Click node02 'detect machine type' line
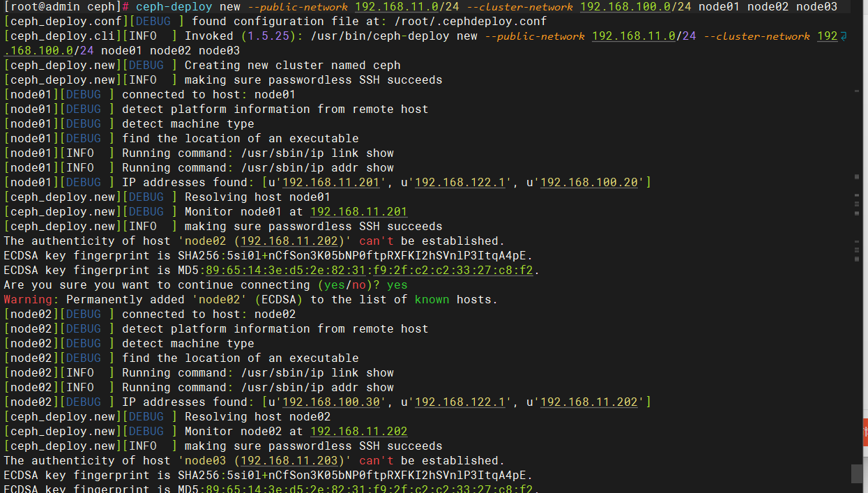Viewport: 868px width, 493px height. (188, 343)
